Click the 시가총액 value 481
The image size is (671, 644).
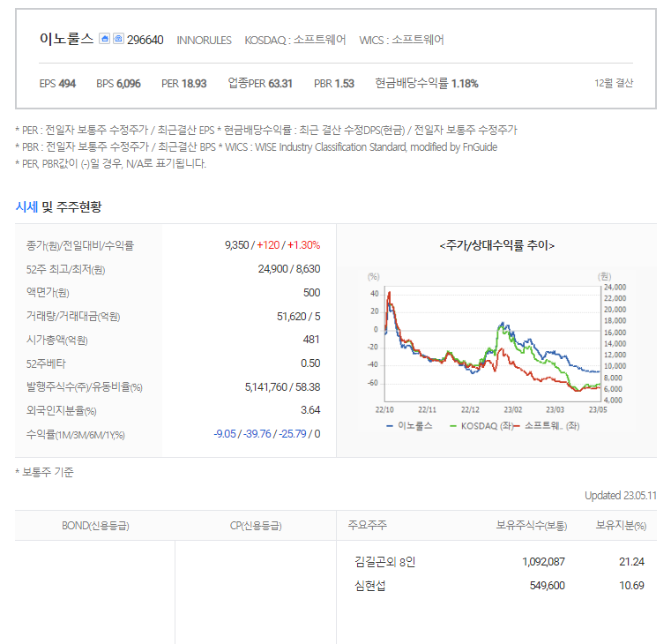click(311, 340)
